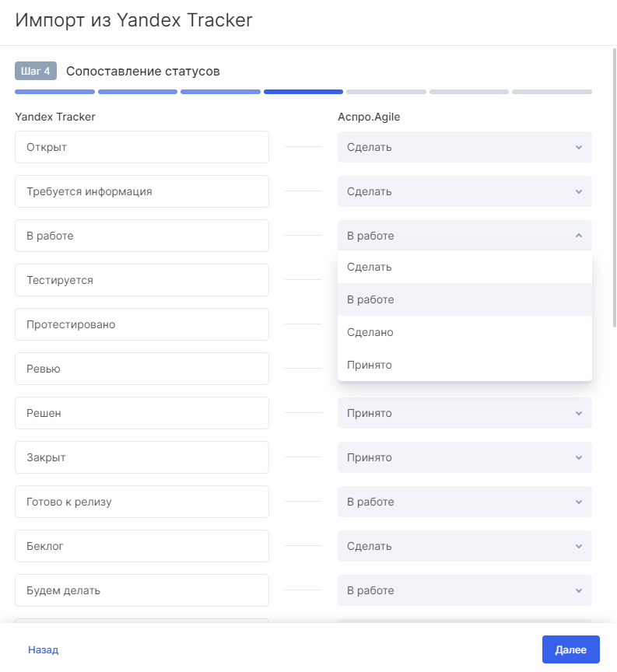Screen dimensions: 617x672
Task: Open the dropdown for Будем делать status
Action: coord(465,590)
